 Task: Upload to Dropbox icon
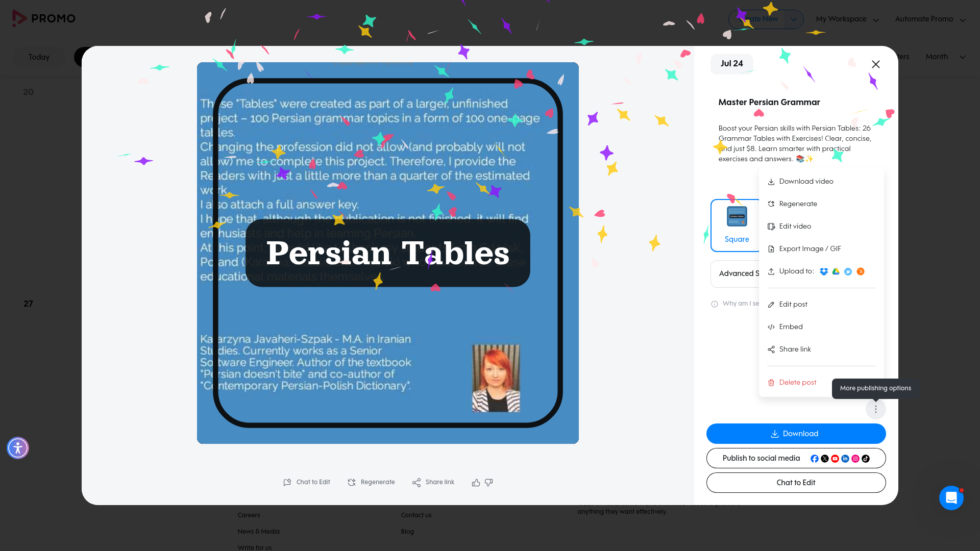[824, 271]
